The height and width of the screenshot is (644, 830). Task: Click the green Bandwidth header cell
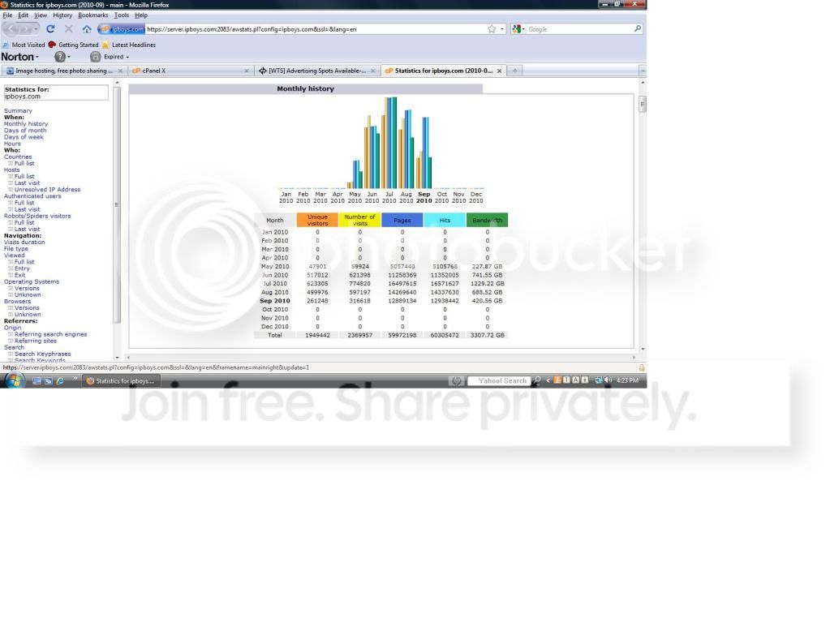click(x=487, y=220)
